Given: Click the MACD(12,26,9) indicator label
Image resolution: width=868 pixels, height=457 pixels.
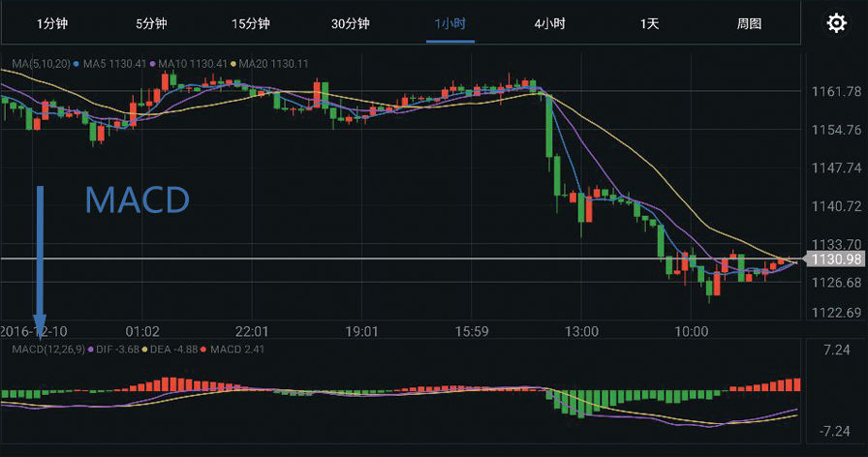Looking at the screenshot, I should point(47,349).
